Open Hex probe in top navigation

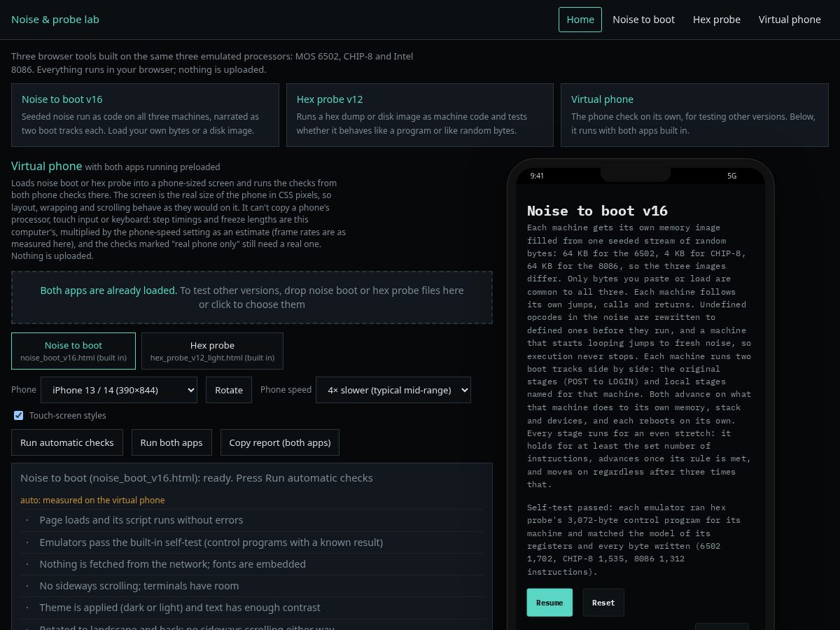pyautogui.click(x=717, y=20)
